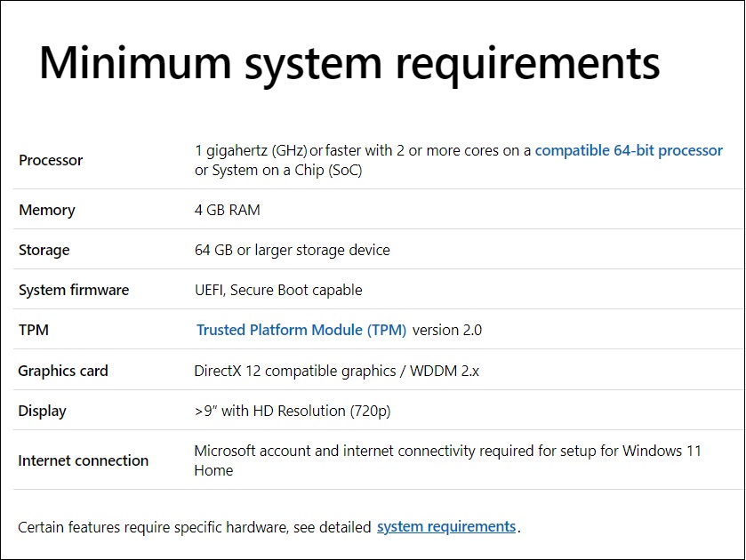This screenshot has height=560, width=746.
Task: Select the Memory row label
Action: point(47,211)
